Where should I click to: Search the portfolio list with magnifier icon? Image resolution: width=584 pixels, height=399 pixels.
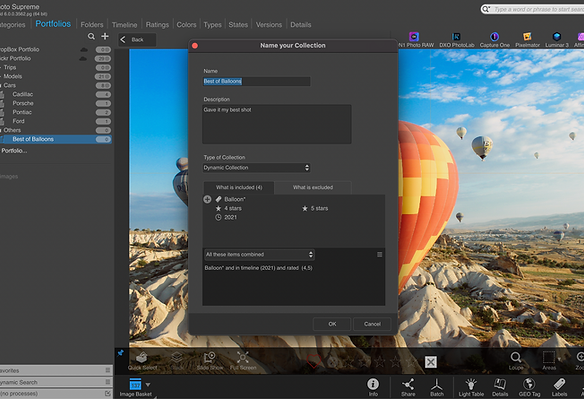tap(91, 36)
